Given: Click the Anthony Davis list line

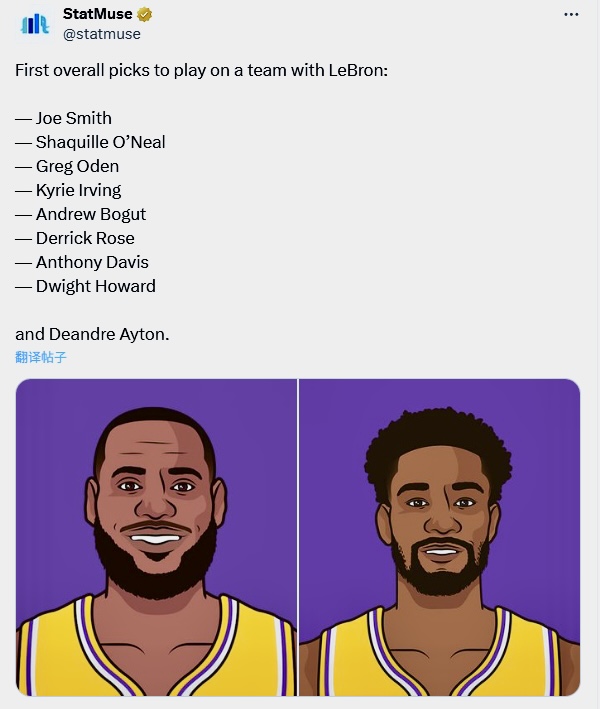Looking at the screenshot, I should [82, 262].
